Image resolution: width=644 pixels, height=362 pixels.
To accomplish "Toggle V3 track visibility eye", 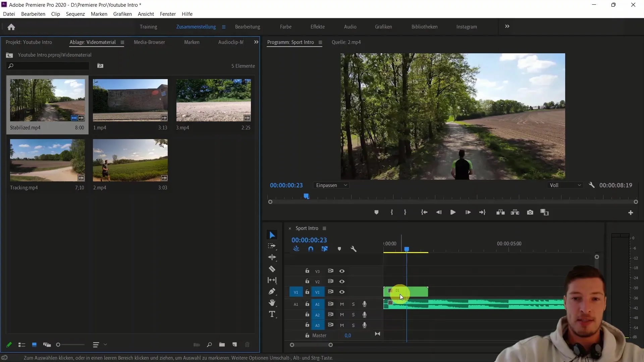I will 342,271.
